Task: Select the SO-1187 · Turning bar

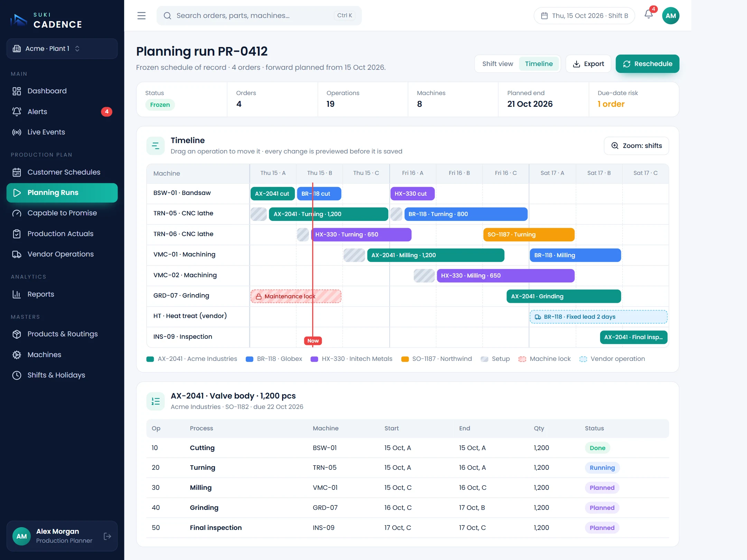Action: (529, 234)
